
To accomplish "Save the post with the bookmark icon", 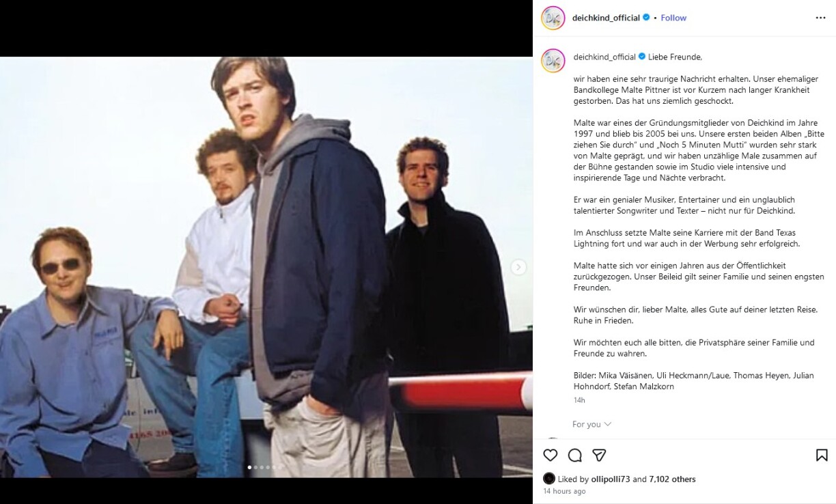I will point(822,455).
